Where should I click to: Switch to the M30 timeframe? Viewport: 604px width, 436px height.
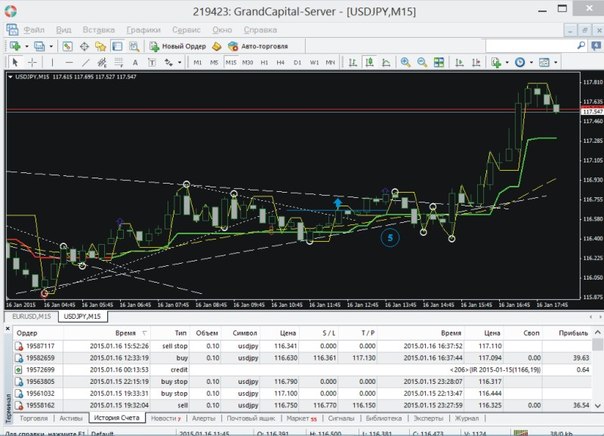247,62
